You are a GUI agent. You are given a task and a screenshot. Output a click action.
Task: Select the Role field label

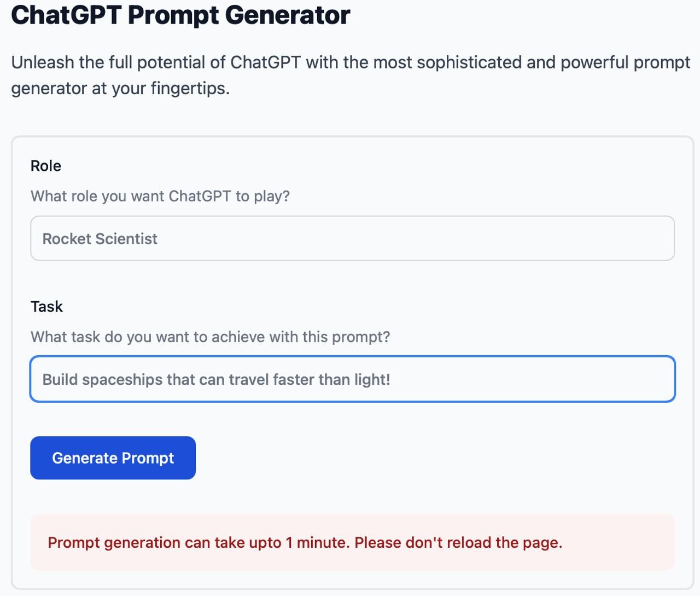click(x=46, y=166)
